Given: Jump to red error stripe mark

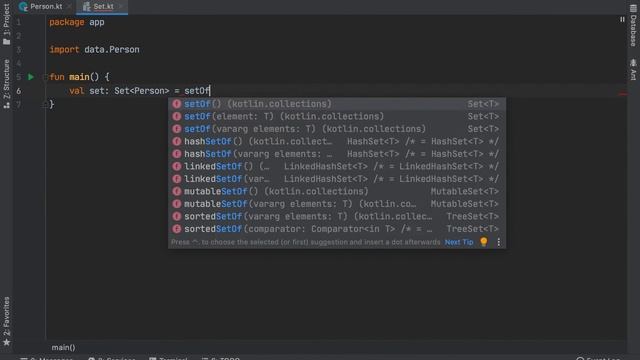Looking at the screenshot, I should coord(622,94).
